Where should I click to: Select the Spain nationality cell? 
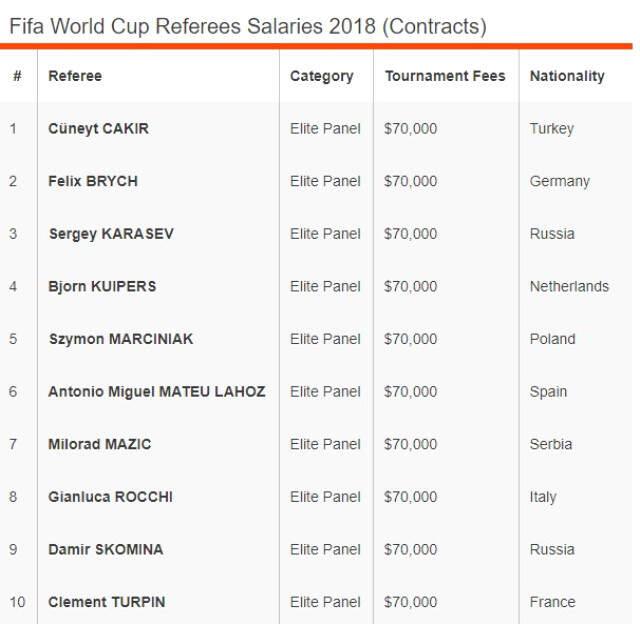click(548, 392)
